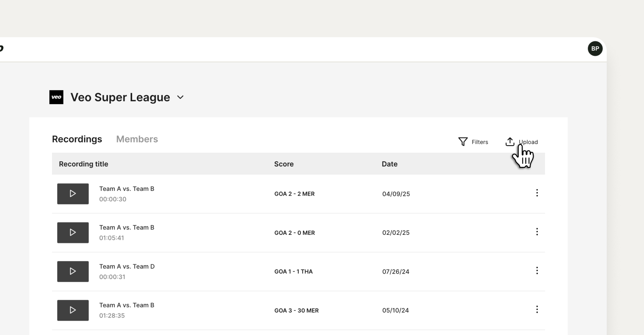Click the Filters funnel icon
The image size is (644, 335).
click(463, 142)
